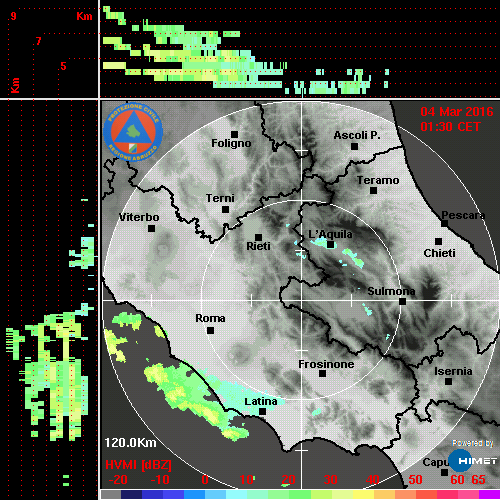Click the Viterbo city marker square

[151, 229]
